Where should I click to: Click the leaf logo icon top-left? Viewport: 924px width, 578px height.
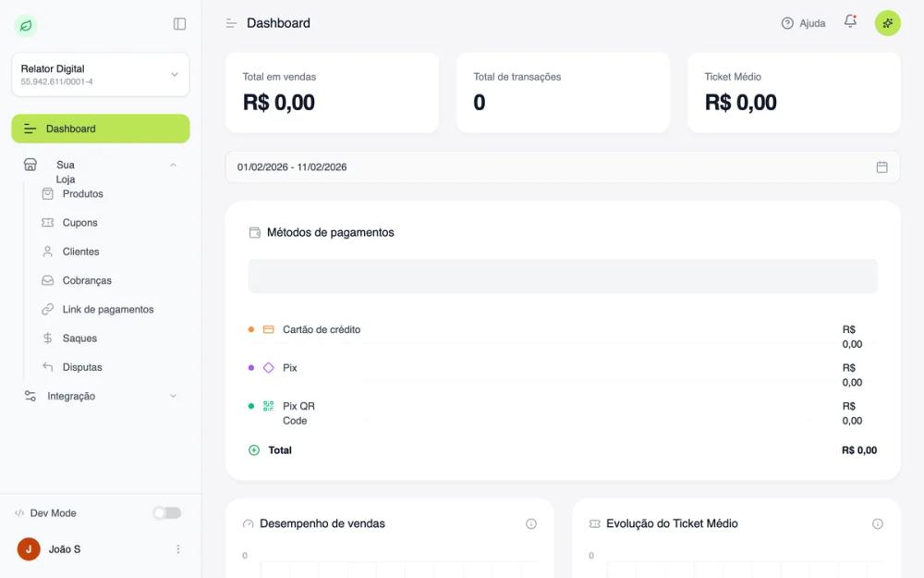(25, 24)
